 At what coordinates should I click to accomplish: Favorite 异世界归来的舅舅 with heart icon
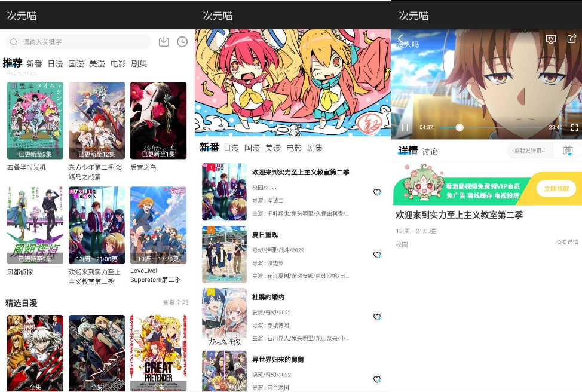[x=377, y=379]
